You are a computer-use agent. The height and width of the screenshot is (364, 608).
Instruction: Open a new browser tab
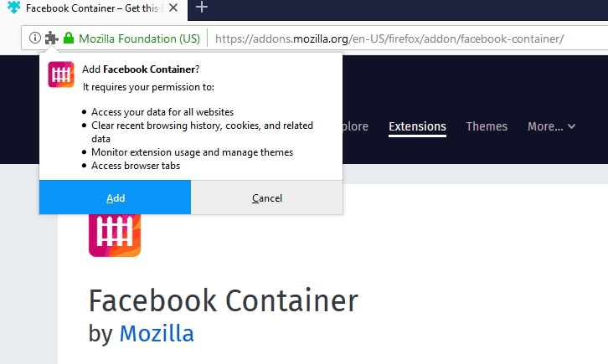pos(202,7)
